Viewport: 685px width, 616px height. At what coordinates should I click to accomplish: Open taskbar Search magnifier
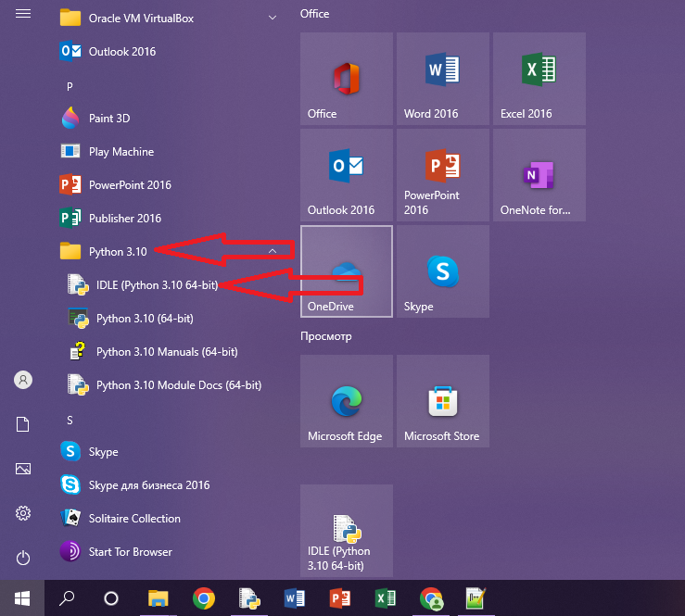coord(67,598)
